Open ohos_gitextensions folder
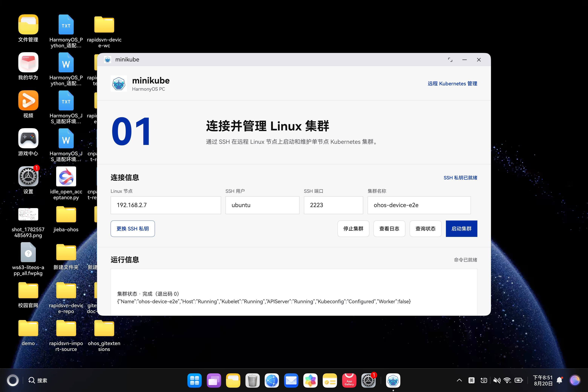This screenshot has width=588, height=392. 104,328
